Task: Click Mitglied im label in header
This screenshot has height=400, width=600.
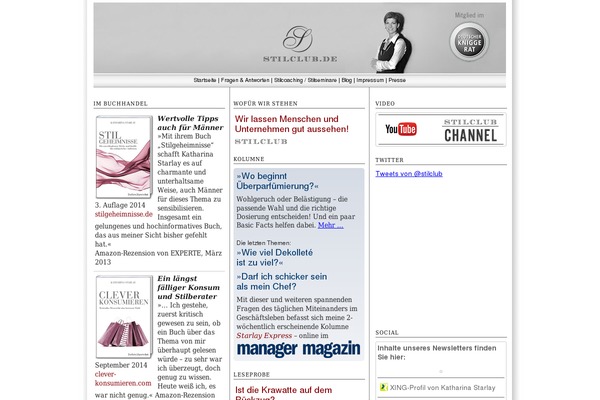Action: point(469,15)
